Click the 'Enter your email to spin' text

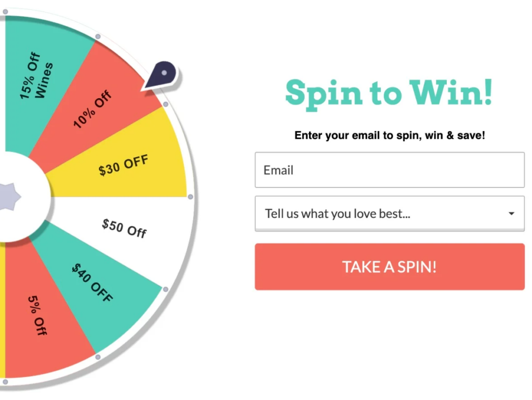[390, 136]
